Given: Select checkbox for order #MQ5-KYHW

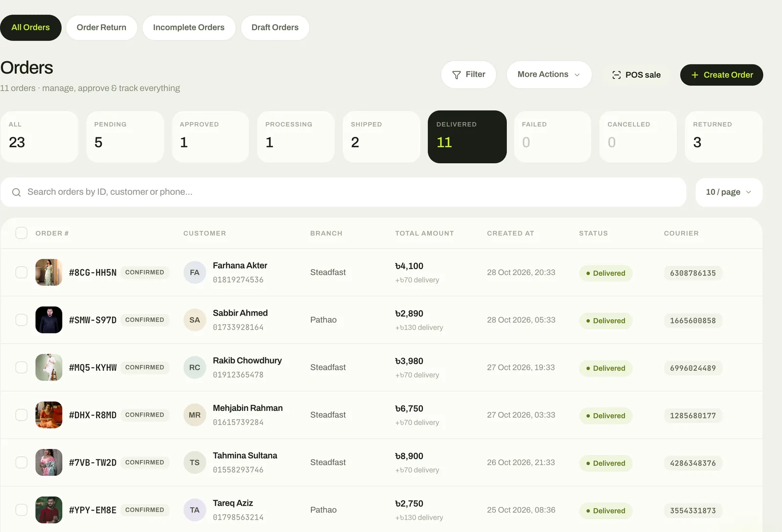Looking at the screenshot, I should [x=22, y=367].
